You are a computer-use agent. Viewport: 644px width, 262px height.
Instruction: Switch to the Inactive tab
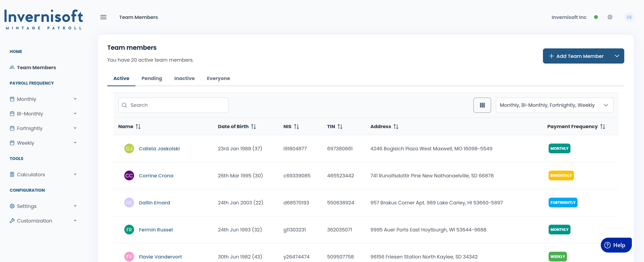(x=184, y=78)
